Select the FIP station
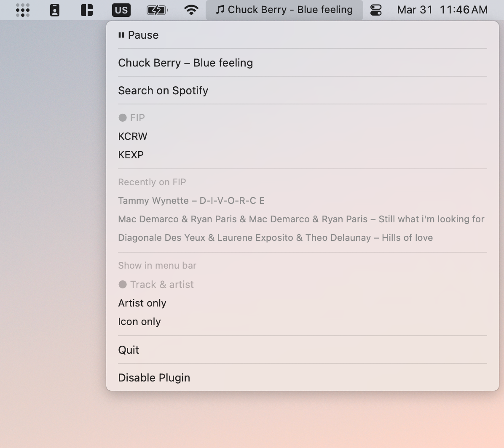The image size is (504, 448). coord(137,118)
